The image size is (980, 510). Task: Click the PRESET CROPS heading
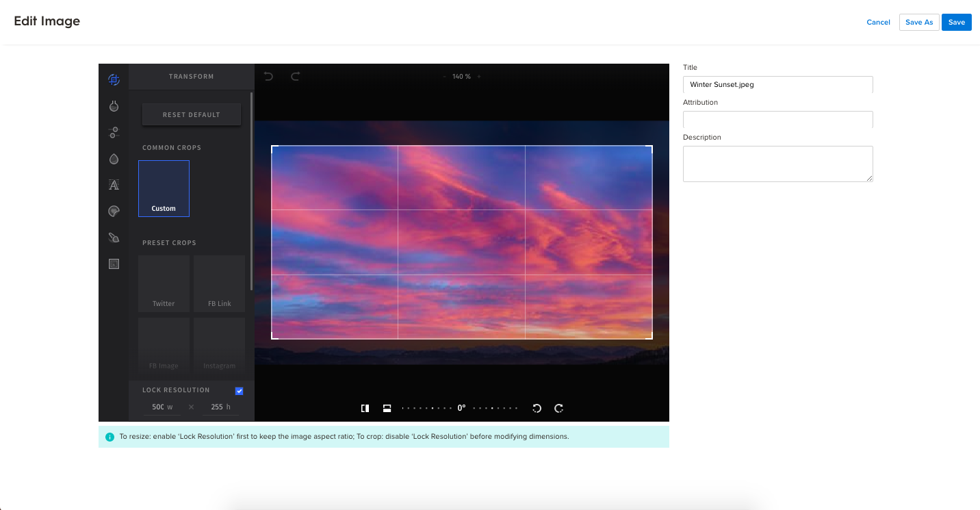(169, 243)
